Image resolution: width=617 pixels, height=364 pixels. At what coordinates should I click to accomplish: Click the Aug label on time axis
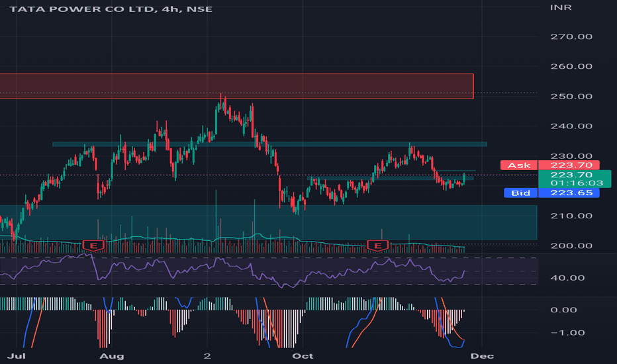[112, 356]
